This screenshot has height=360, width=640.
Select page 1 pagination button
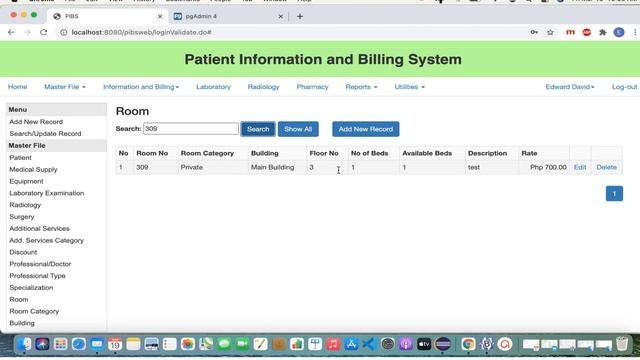[x=614, y=193]
